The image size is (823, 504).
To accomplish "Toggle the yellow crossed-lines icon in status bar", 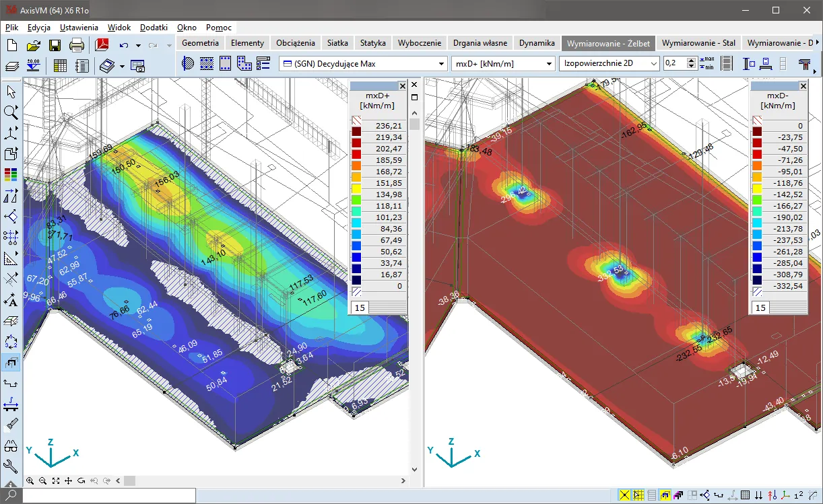I will click(x=624, y=495).
